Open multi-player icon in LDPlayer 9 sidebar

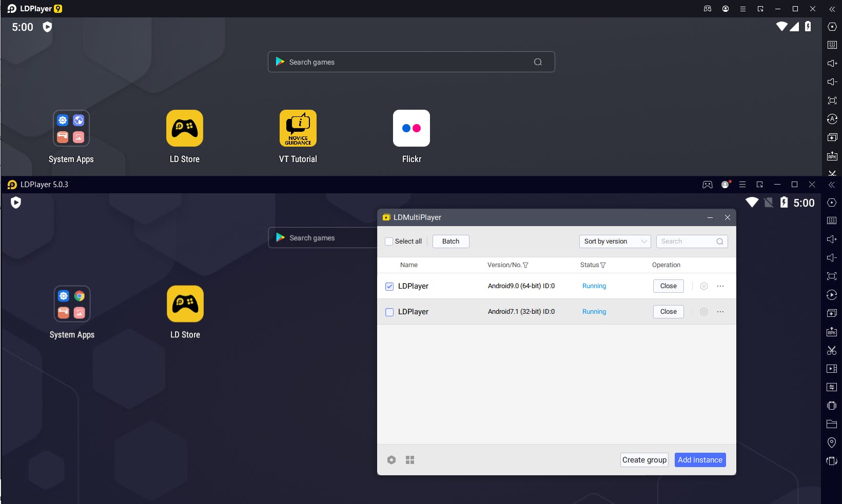coord(832,137)
